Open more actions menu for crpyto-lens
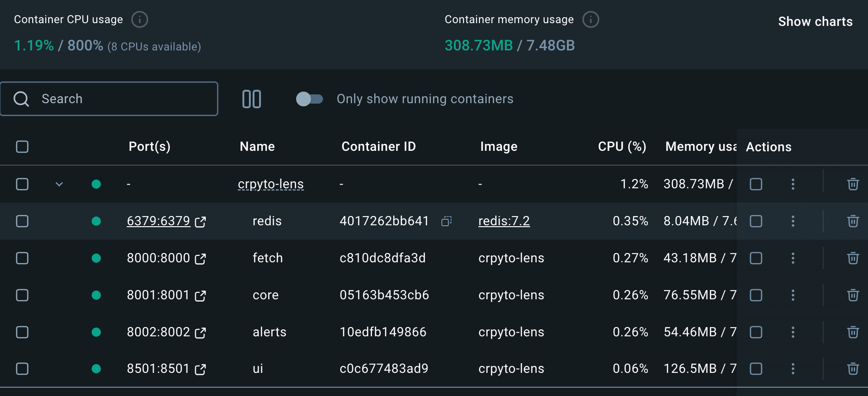 point(793,184)
